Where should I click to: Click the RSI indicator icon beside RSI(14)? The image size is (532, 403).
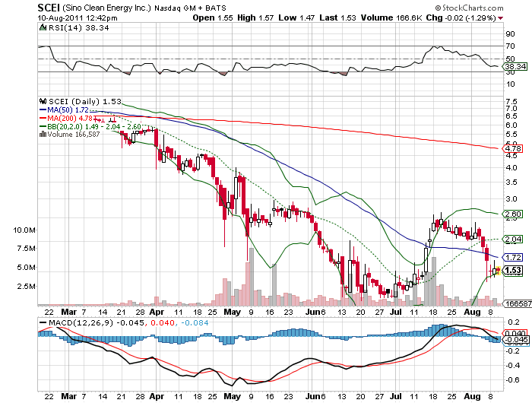pyautogui.click(x=43, y=28)
